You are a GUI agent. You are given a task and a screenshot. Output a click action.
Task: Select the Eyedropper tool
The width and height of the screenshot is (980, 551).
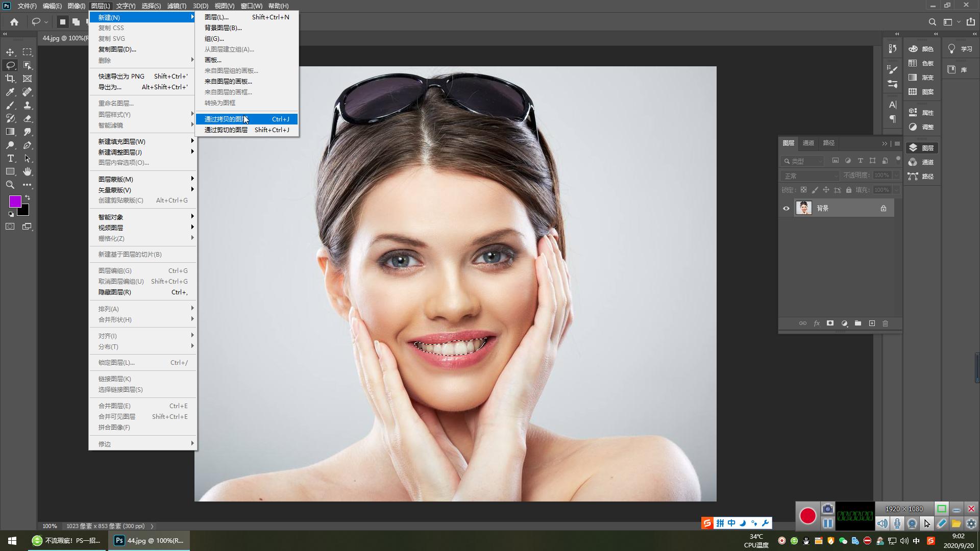[10, 92]
